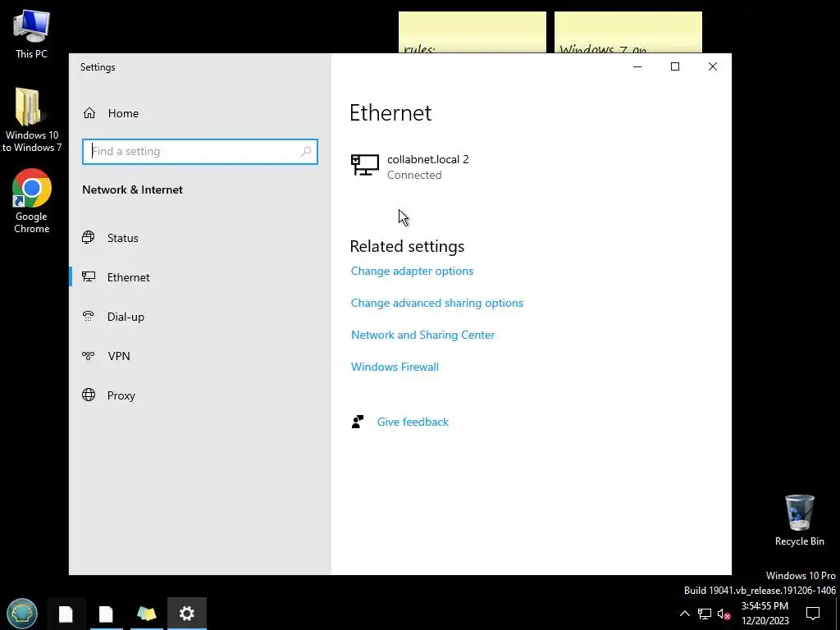Click the Proxy globe icon
840x630 pixels.
(89, 395)
